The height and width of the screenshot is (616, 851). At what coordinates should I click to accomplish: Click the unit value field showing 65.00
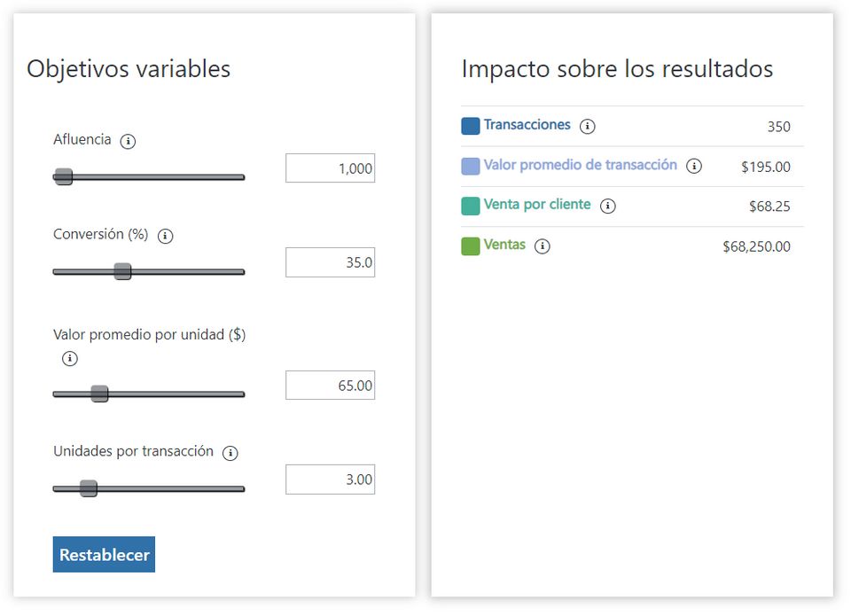330,386
